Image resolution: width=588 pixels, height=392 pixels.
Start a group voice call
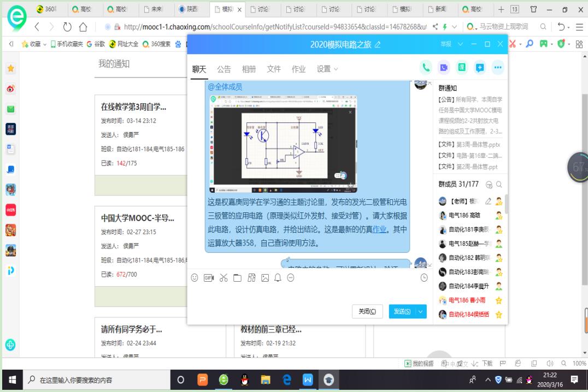point(426,68)
